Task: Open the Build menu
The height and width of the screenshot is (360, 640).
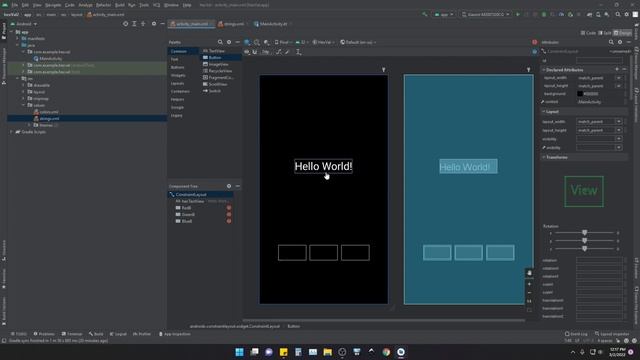Action: coord(120,5)
